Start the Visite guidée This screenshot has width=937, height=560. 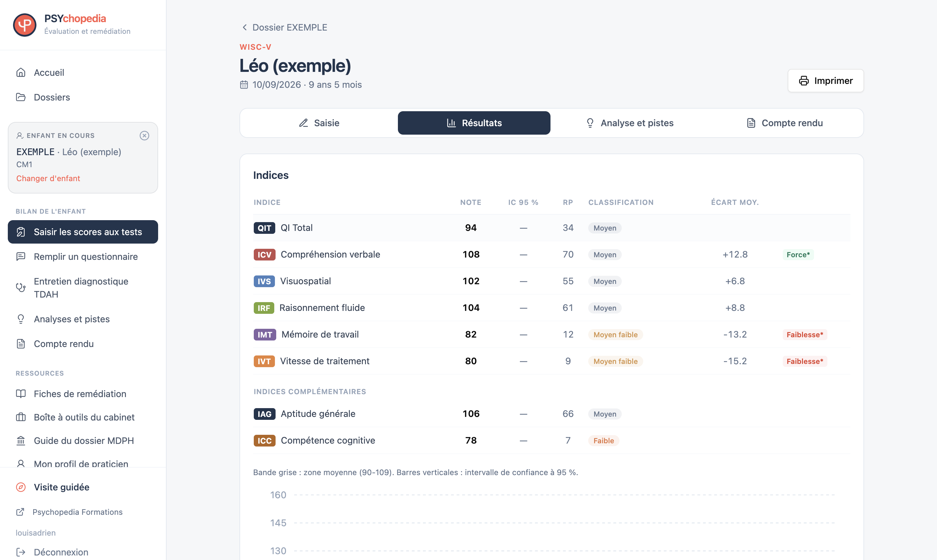[x=83, y=487]
